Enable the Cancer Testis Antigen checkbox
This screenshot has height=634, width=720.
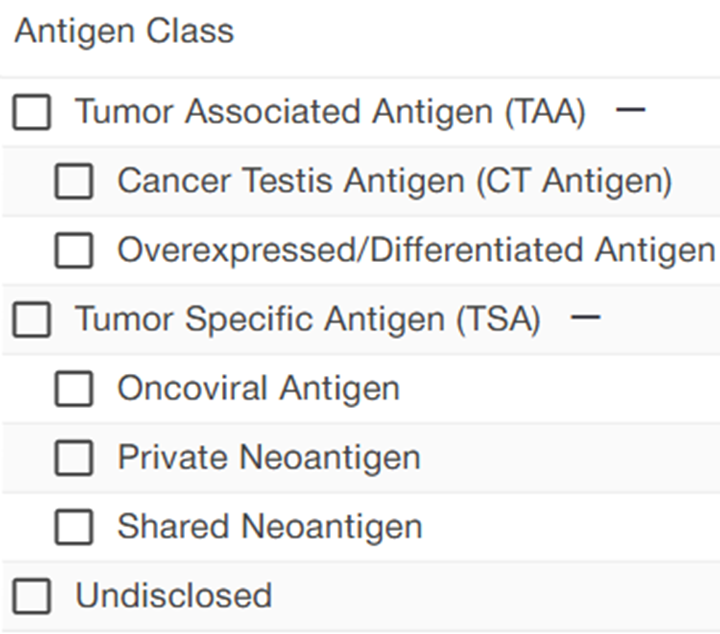[x=74, y=181]
